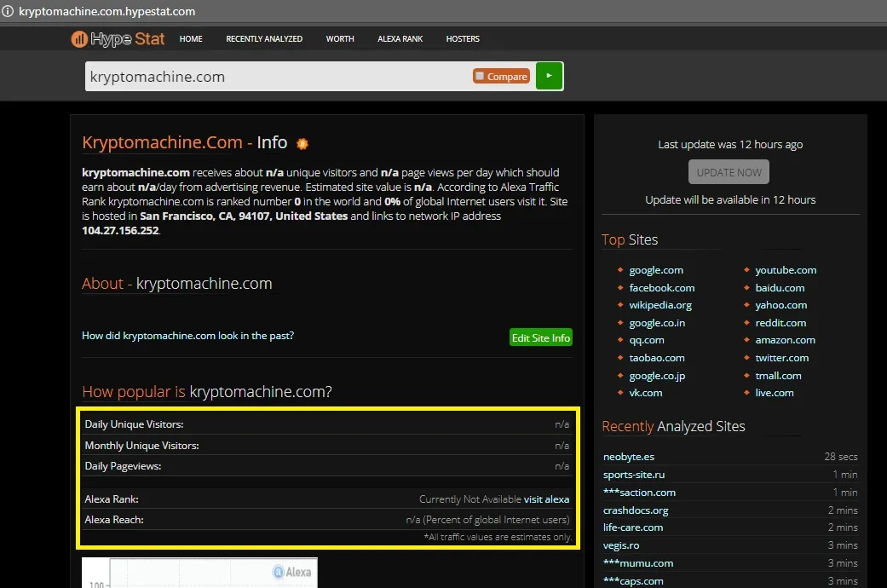
Task: Open crashdocs.org in Recently Analyzed Sites
Action: [636, 510]
